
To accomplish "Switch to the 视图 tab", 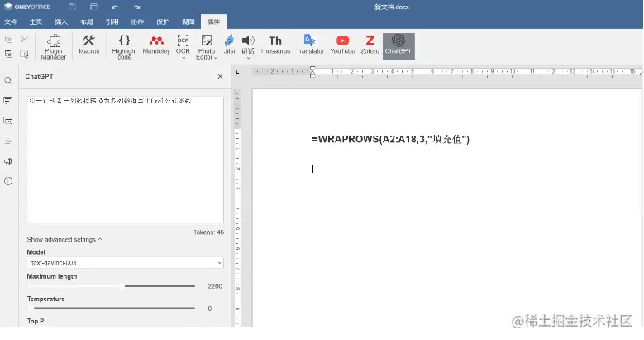I will (x=188, y=22).
